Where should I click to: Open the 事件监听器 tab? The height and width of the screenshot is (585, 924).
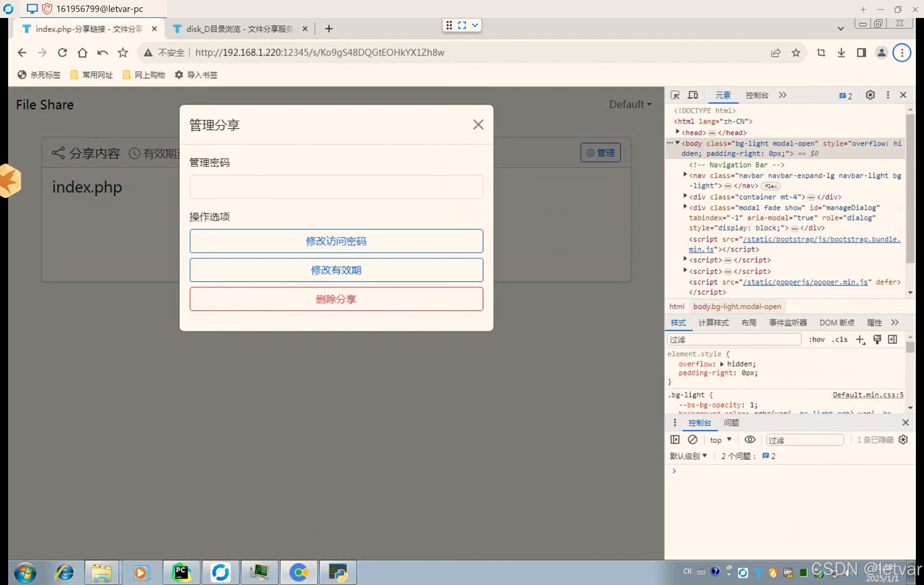click(788, 322)
